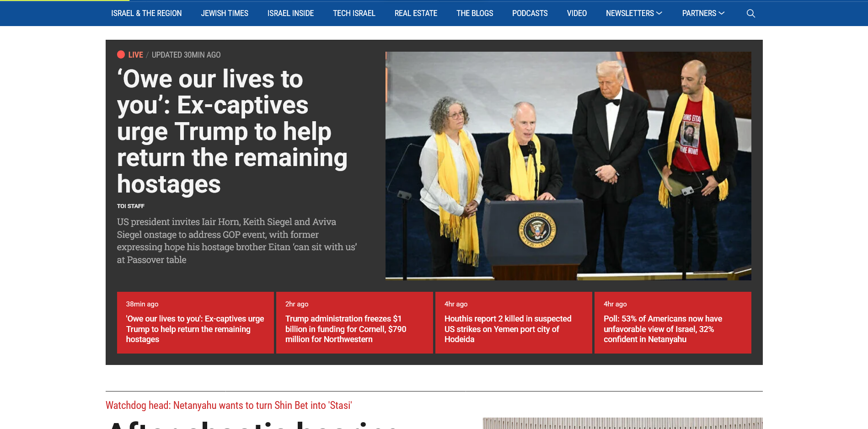Open the Trump hostages podium photo
The height and width of the screenshot is (429, 868).
click(568, 166)
